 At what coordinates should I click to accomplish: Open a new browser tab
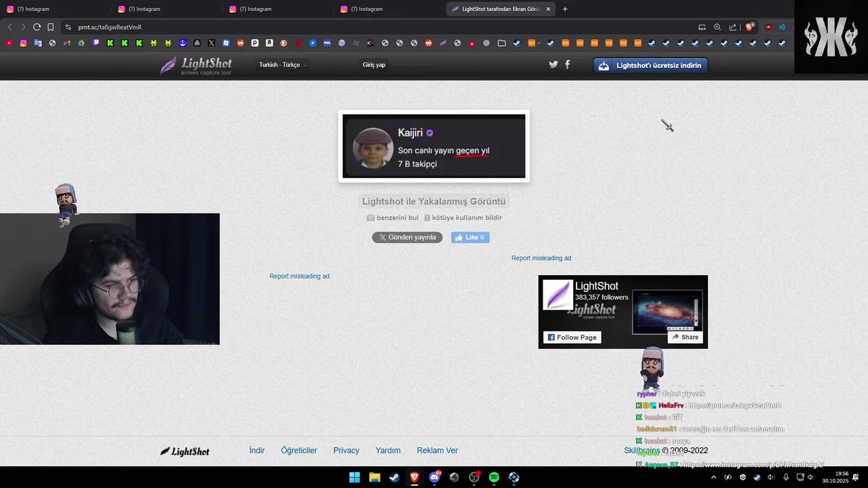click(x=565, y=9)
